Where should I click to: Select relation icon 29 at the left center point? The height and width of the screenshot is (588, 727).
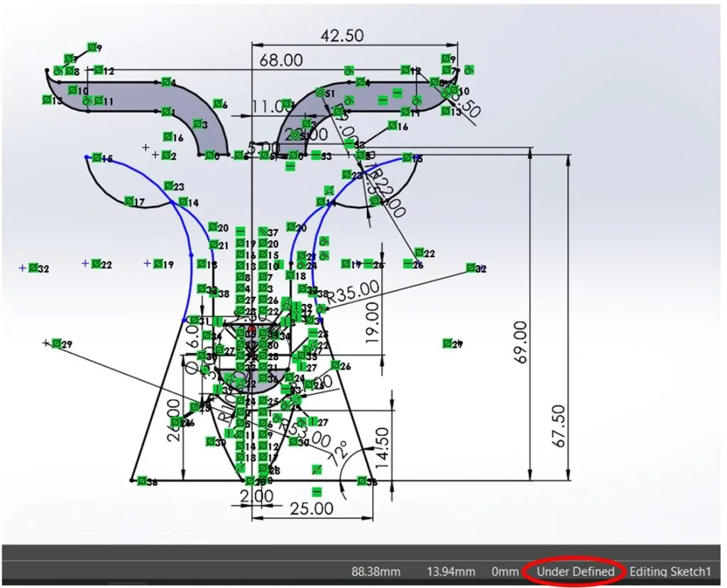pos(57,344)
